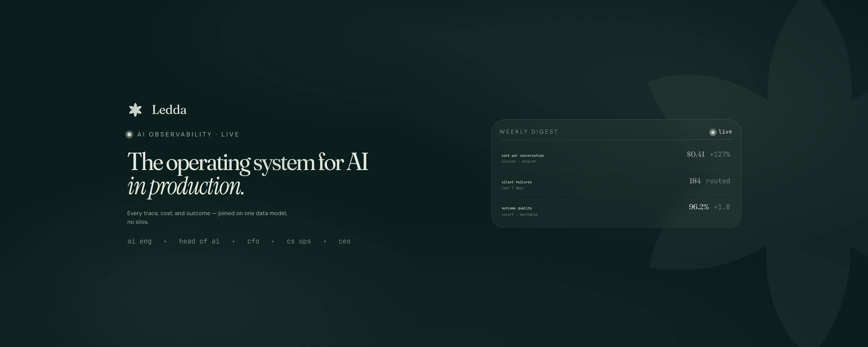Click the $0.41 cost value
This screenshot has height=347, width=868.
coord(696,154)
